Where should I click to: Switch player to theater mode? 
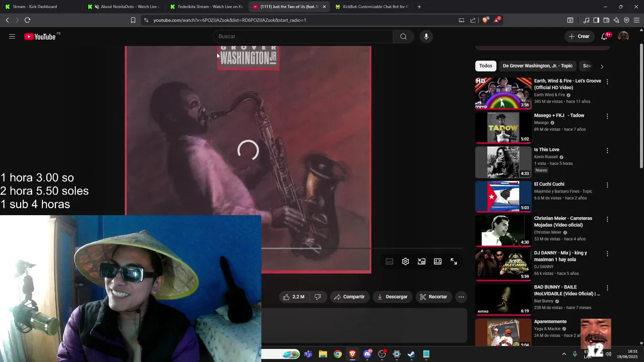(438, 261)
